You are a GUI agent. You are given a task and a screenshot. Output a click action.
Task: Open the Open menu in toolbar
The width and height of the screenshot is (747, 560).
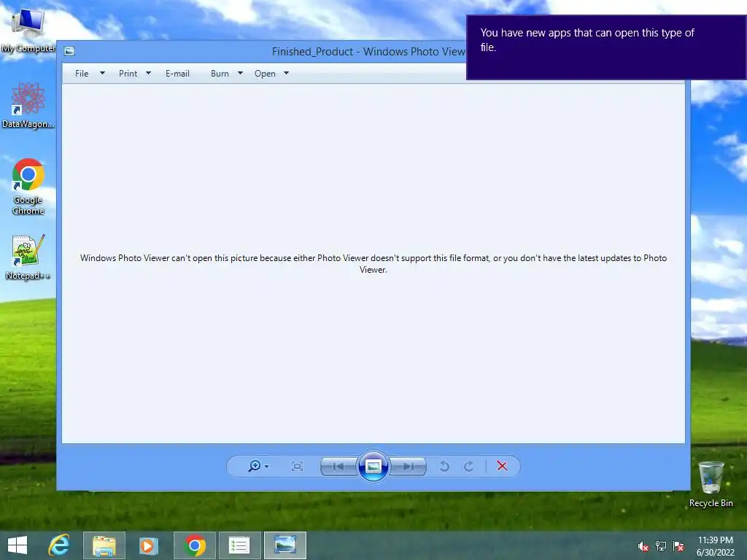pyautogui.click(x=265, y=74)
